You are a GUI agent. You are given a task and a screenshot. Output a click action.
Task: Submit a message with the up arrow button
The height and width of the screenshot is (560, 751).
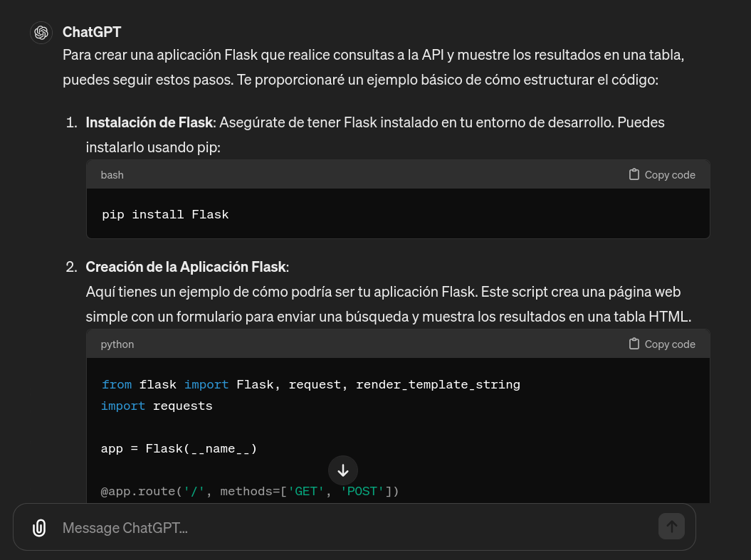tap(671, 527)
